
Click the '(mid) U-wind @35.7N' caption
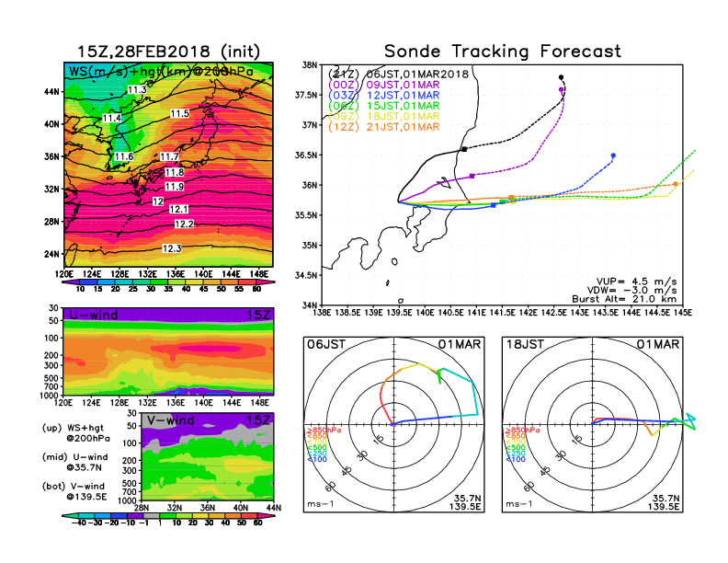pos(74,462)
